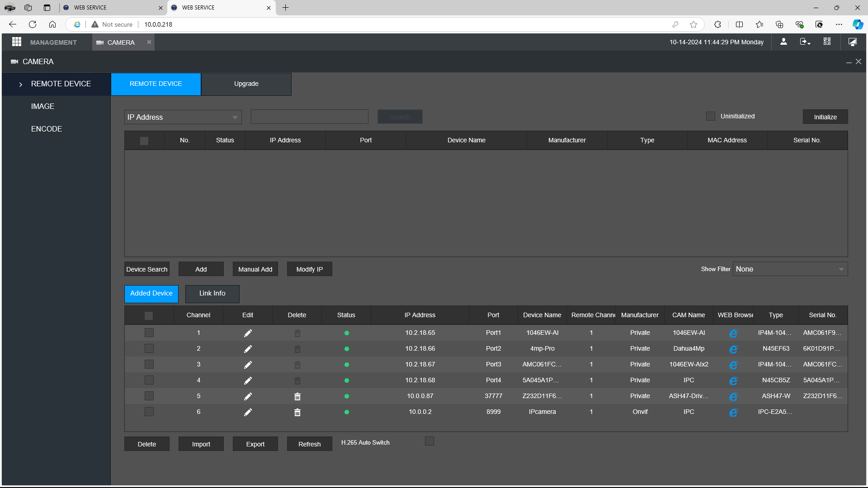Edit channel 3 with pencil icon
This screenshot has height=488, width=868.
pos(248,365)
